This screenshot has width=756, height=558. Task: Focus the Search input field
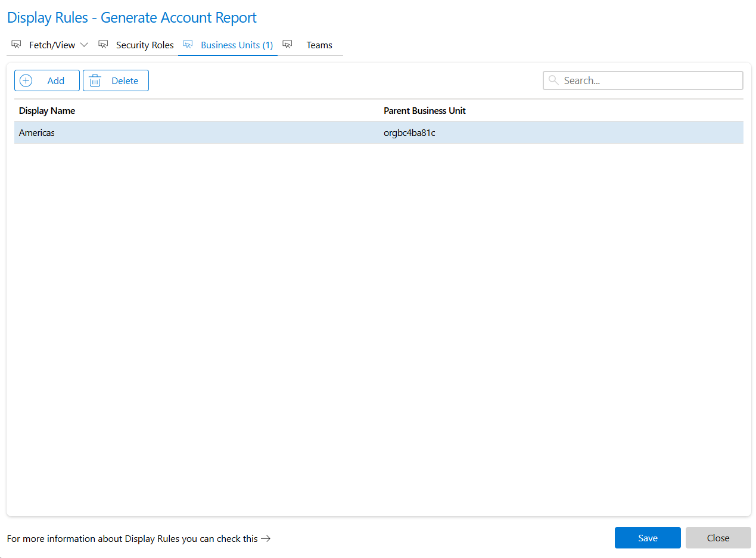[649, 80]
